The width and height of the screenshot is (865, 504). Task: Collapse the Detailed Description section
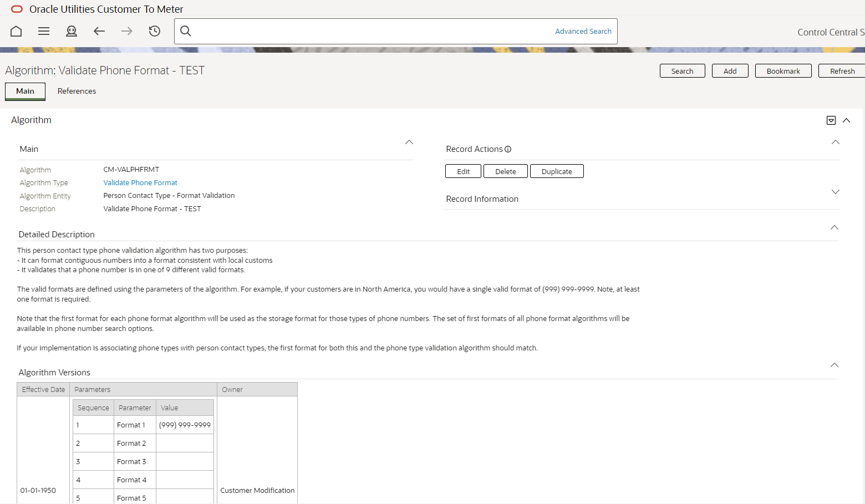(835, 227)
